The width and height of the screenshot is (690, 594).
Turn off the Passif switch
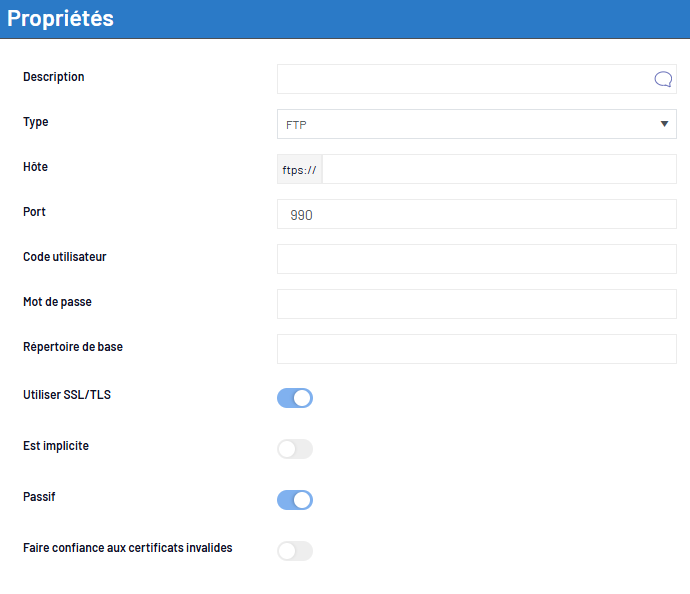click(295, 500)
